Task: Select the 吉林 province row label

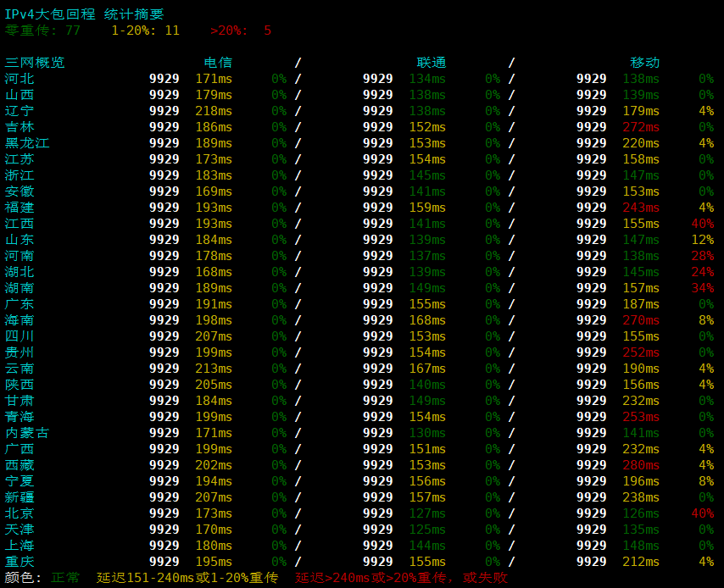Action: point(19,127)
